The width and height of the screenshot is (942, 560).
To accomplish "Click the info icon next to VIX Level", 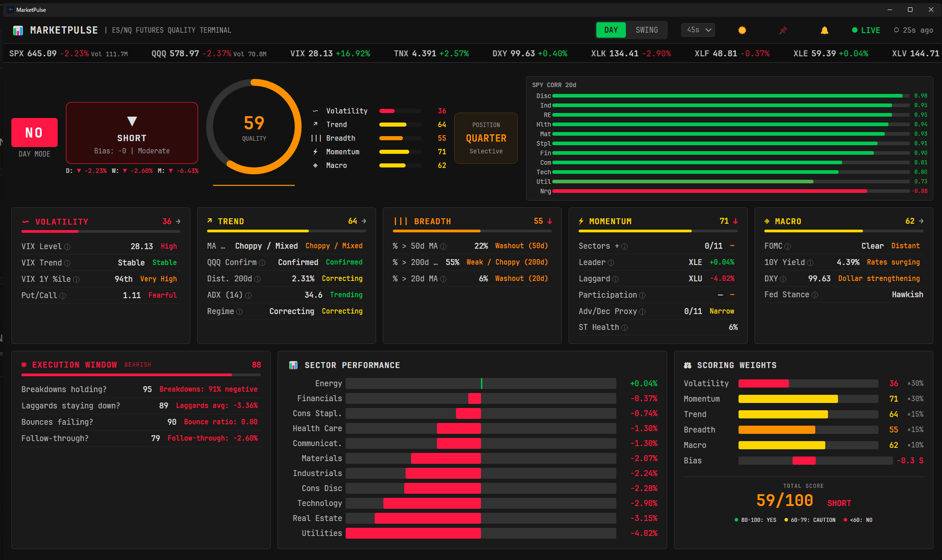I will [x=68, y=246].
